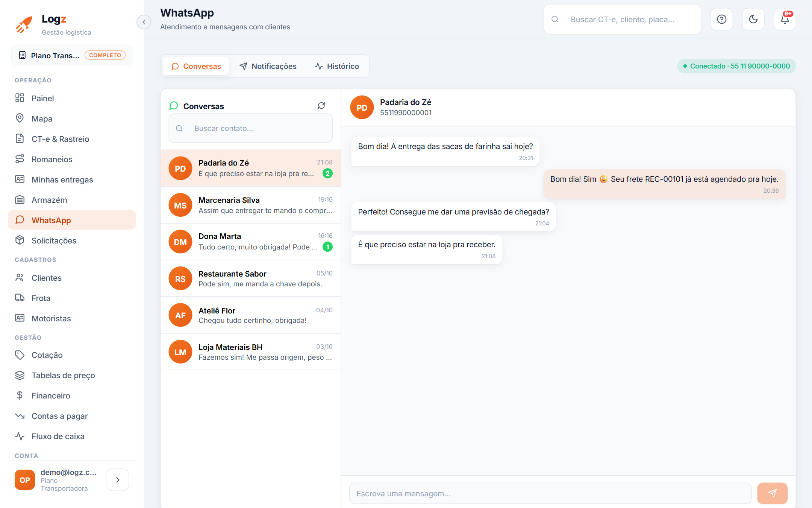
Task: Open Dona Marta's conversation
Action: 251,242
